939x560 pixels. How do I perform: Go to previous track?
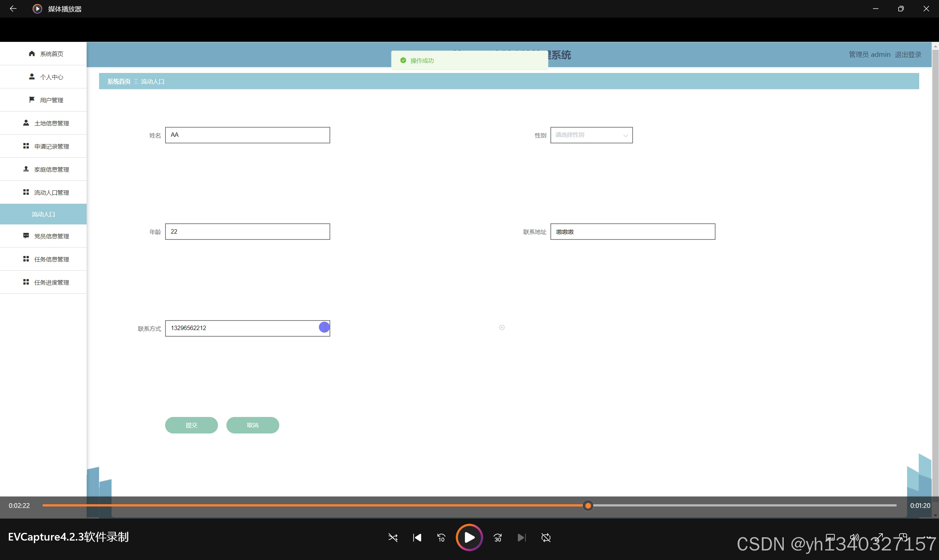pyautogui.click(x=417, y=537)
